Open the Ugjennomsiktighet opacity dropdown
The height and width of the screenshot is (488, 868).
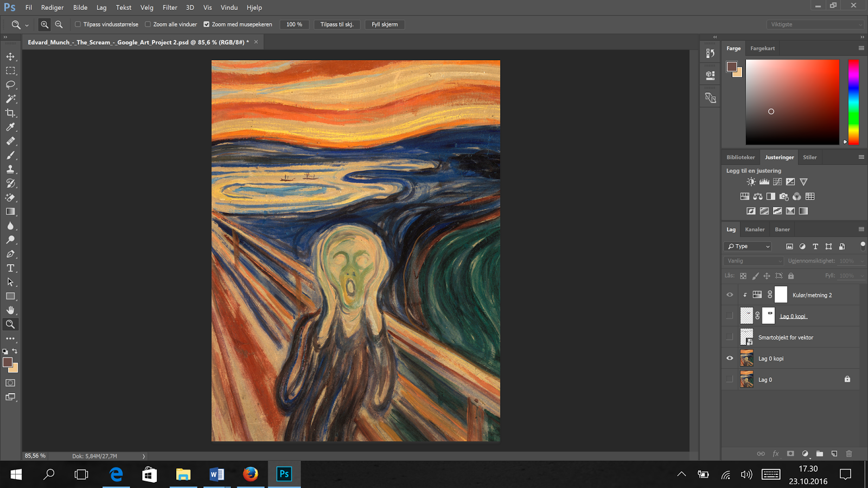pyautogui.click(x=862, y=261)
